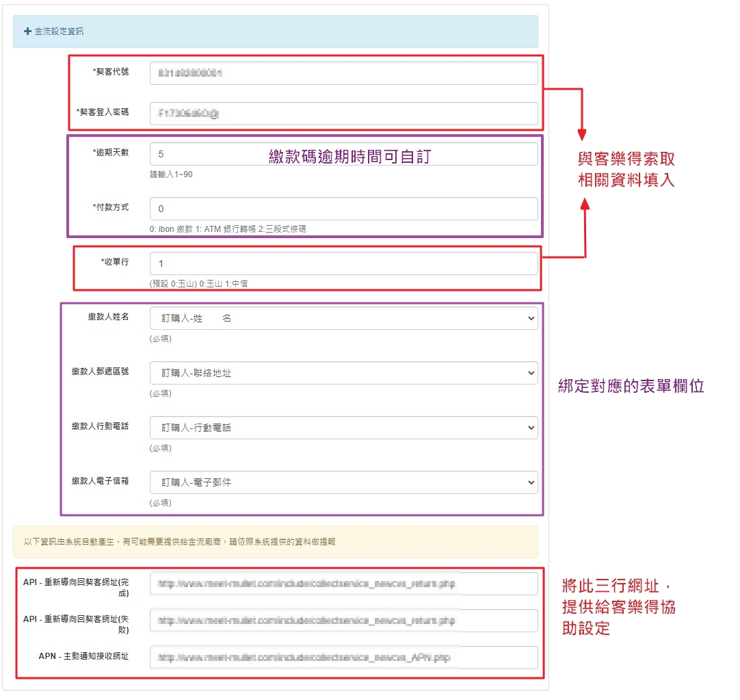Focus the 契客代號 input field

coord(343,73)
